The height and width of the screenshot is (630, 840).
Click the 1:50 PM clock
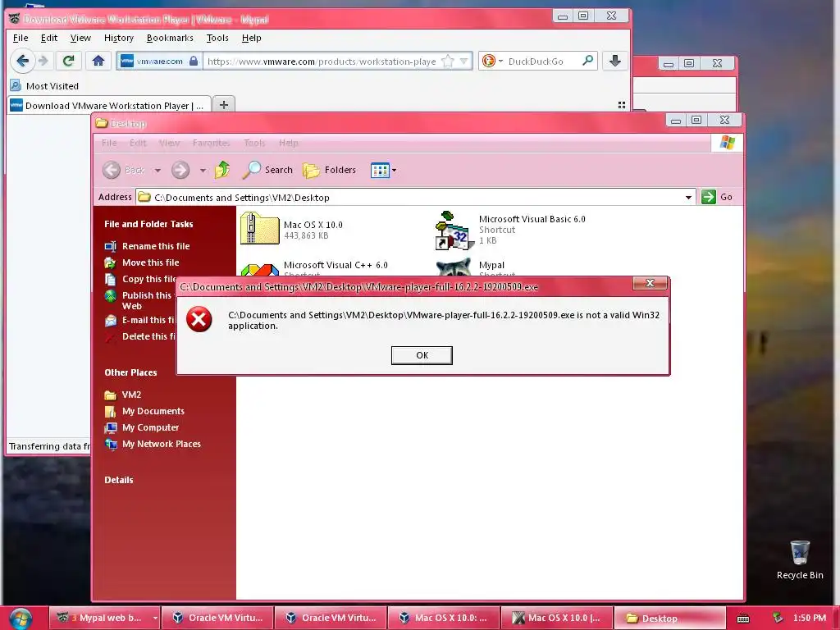809,618
